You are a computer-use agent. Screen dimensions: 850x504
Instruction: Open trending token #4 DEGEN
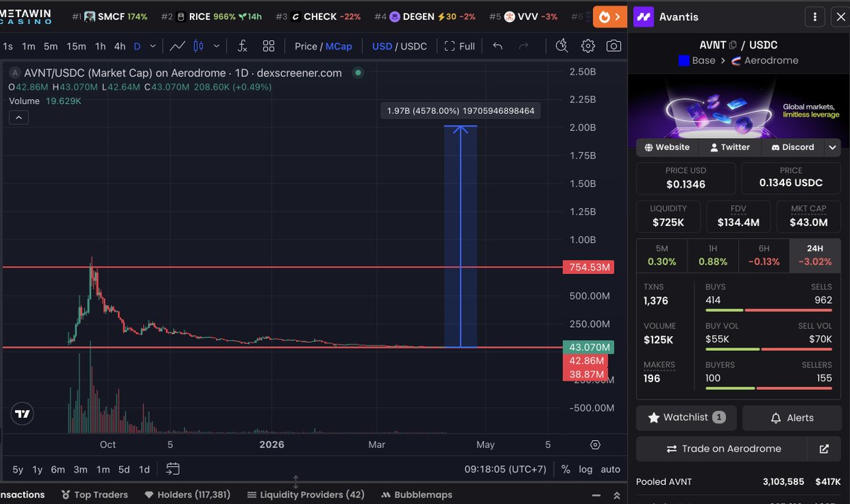(x=424, y=16)
